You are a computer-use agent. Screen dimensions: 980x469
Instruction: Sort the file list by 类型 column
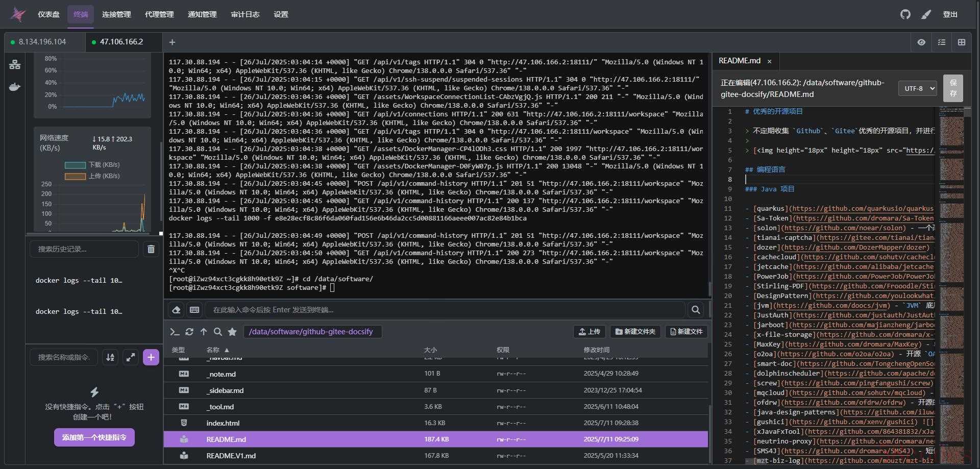pyautogui.click(x=178, y=350)
